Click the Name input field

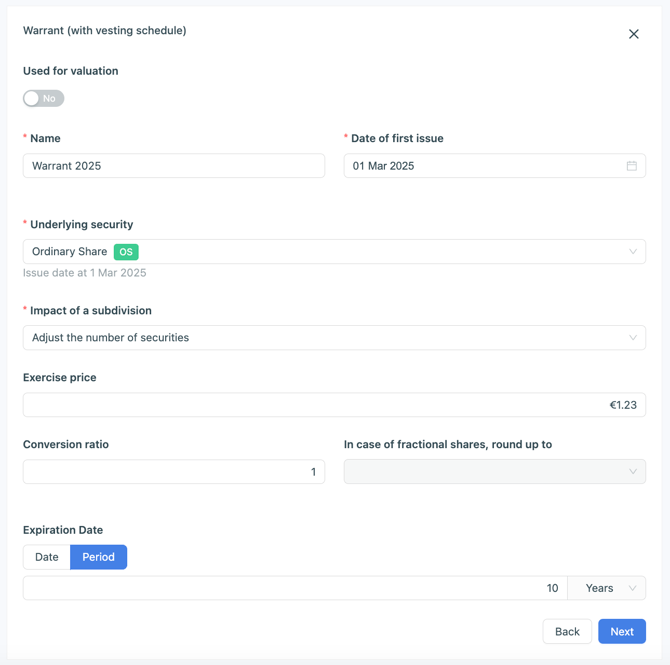tap(174, 166)
